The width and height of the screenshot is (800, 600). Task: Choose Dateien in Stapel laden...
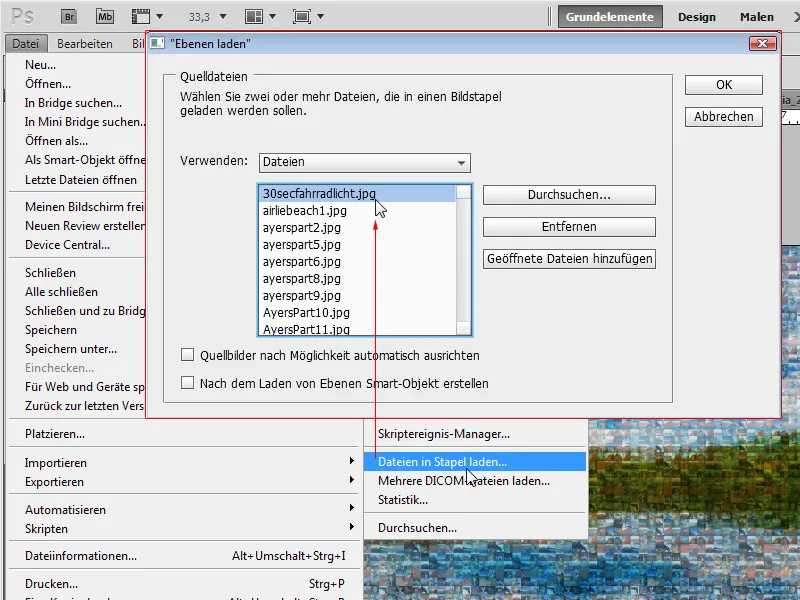(x=474, y=462)
